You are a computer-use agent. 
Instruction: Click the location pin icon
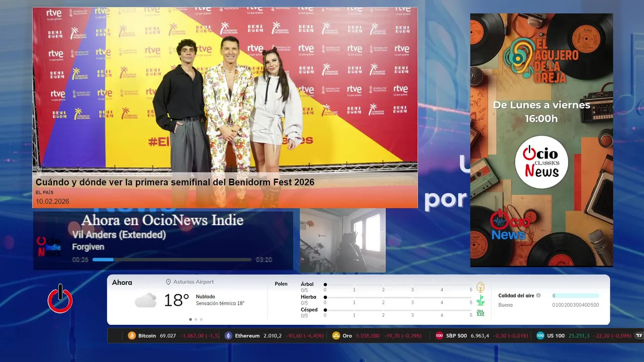pos(169,282)
